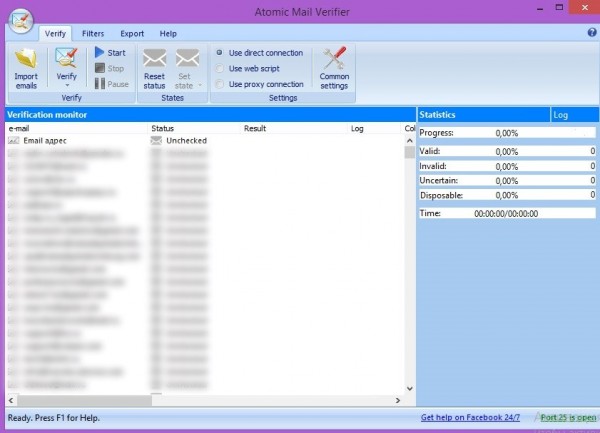Click the Invalid percentage bar
600x433 pixels.
coord(507,166)
